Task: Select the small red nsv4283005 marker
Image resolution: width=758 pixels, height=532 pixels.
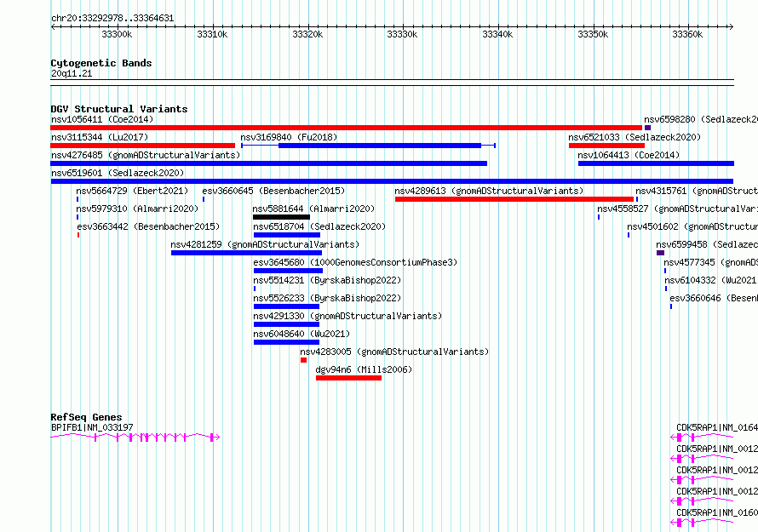Action: tap(303, 360)
